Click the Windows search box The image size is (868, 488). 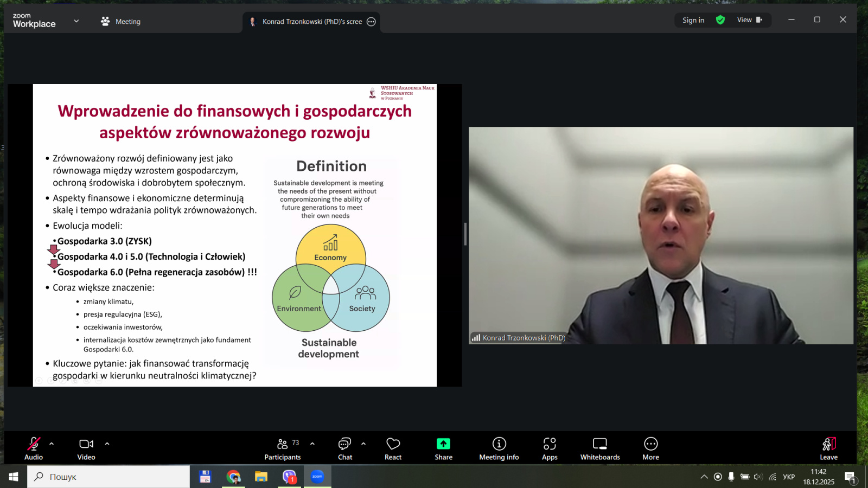[108, 477]
